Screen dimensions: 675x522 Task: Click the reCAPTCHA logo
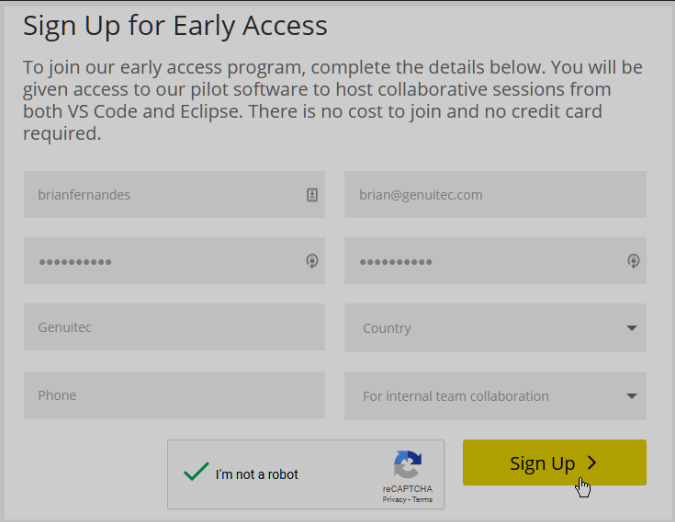click(x=408, y=465)
